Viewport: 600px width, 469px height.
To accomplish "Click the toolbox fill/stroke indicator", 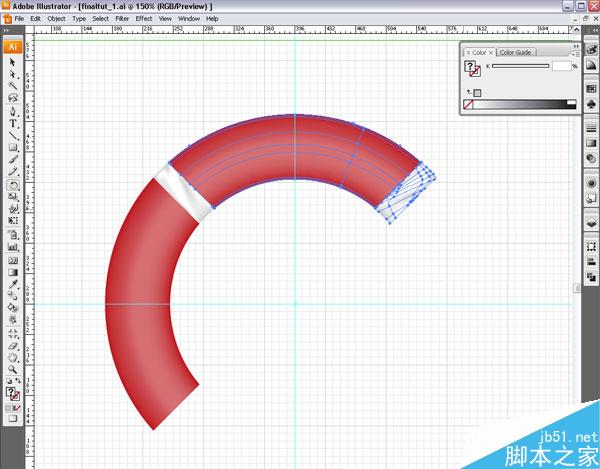I will coord(13,394).
